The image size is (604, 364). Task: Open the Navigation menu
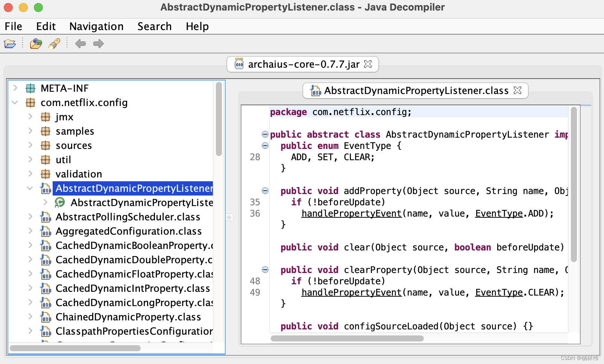(x=96, y=26)
